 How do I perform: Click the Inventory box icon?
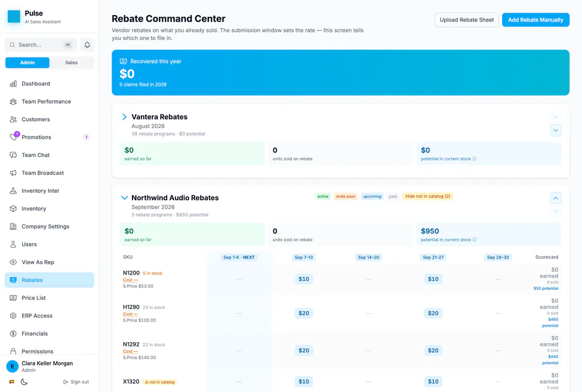pos(13,208)
